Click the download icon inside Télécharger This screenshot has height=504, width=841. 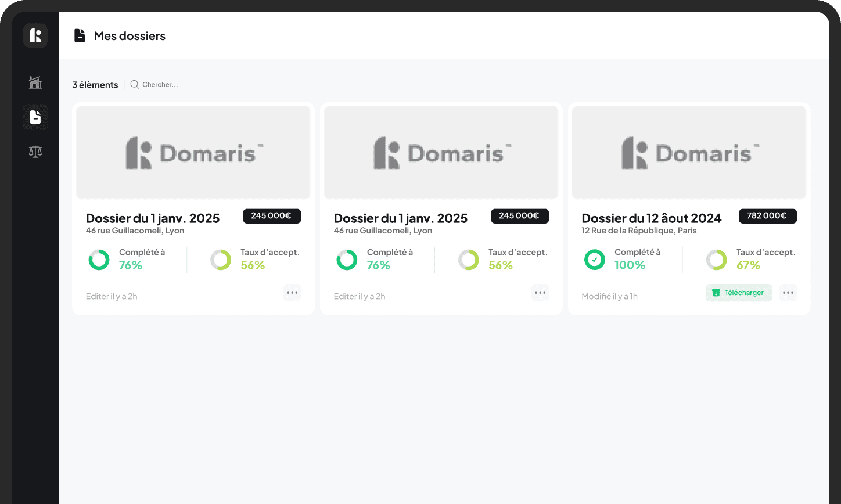716,293
